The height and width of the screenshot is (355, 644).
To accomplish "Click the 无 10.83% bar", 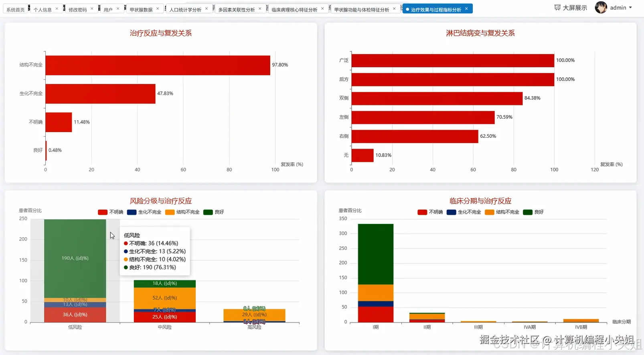I will pos(363,155).
